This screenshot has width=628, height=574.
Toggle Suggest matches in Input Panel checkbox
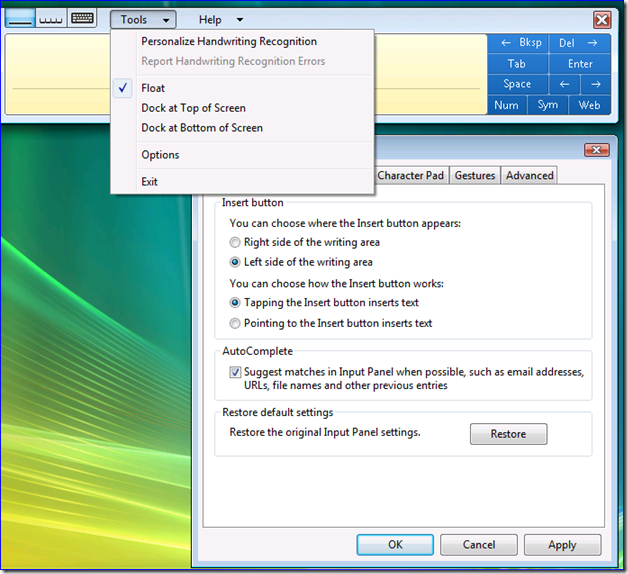tap(235, 372)
